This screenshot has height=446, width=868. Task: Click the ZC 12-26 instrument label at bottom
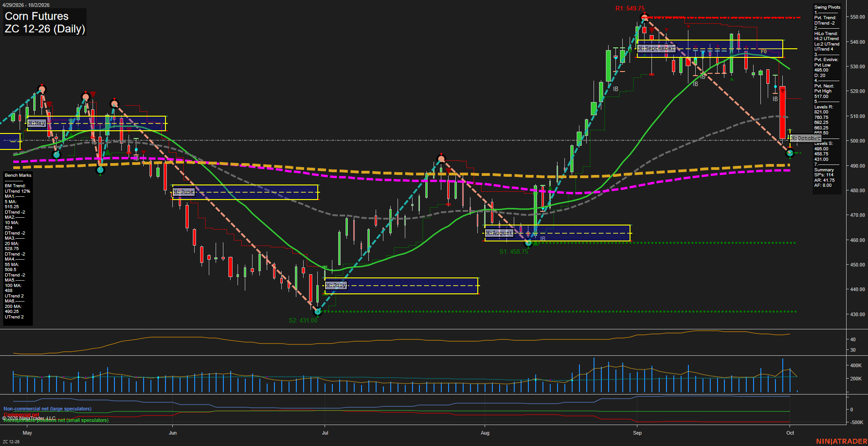pyautogui.click(x=11, y=441)
